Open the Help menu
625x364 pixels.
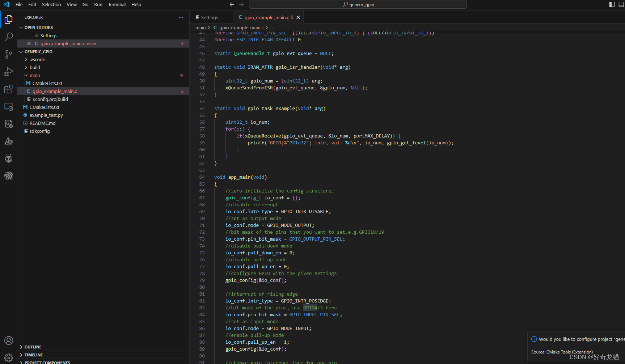click(x=136, y=4)
